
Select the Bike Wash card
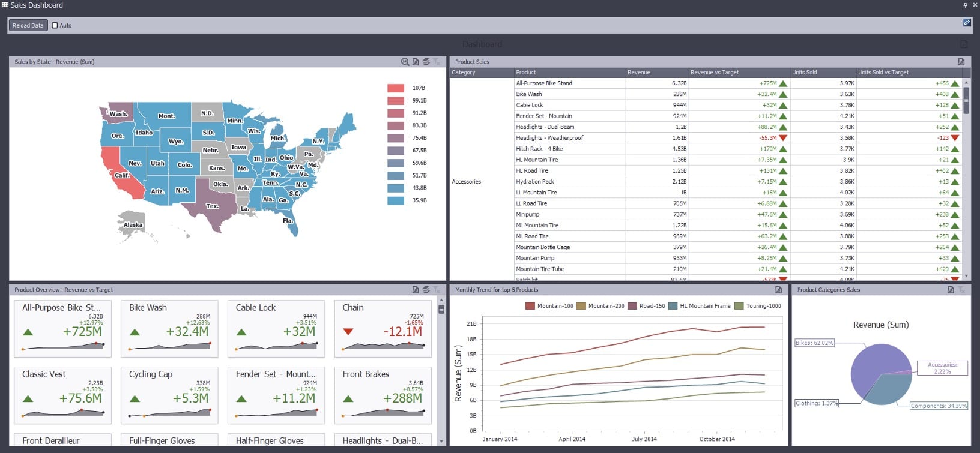169,328
